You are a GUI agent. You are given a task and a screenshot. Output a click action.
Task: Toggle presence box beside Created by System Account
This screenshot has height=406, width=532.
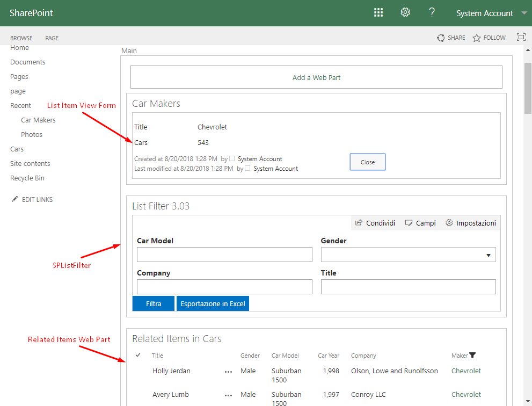pyautogui.click(x=232, y=158)
